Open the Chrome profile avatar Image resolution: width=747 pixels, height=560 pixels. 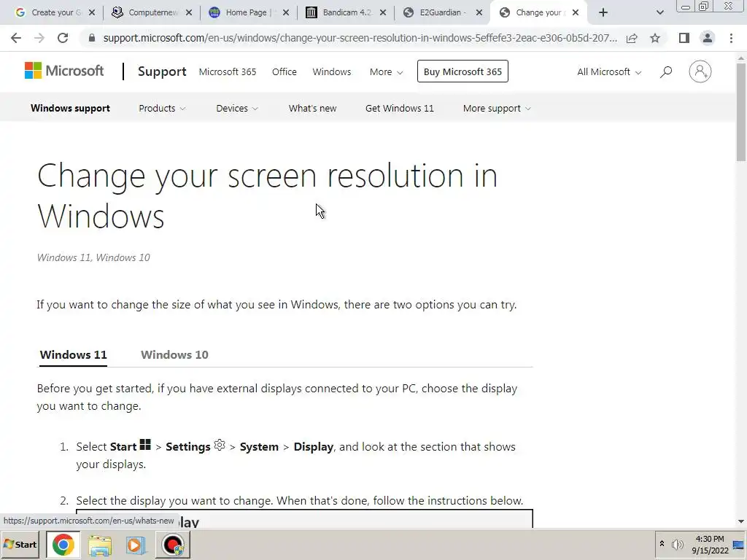click(708, 38)
